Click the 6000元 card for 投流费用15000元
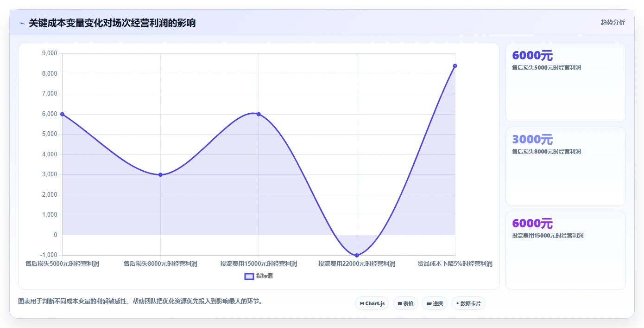This screenshot has height=328, width=644. [566, 250]
